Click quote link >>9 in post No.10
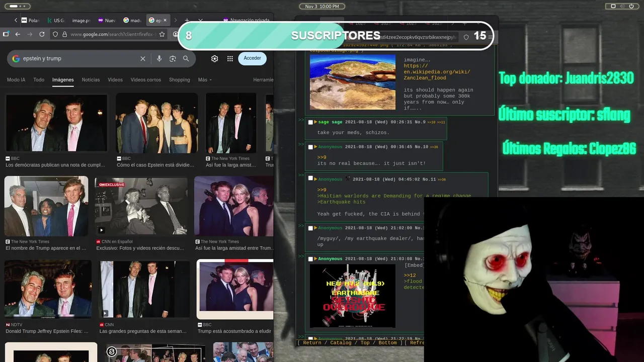Viewport: 644px width, 362px height. click(322, 157)
